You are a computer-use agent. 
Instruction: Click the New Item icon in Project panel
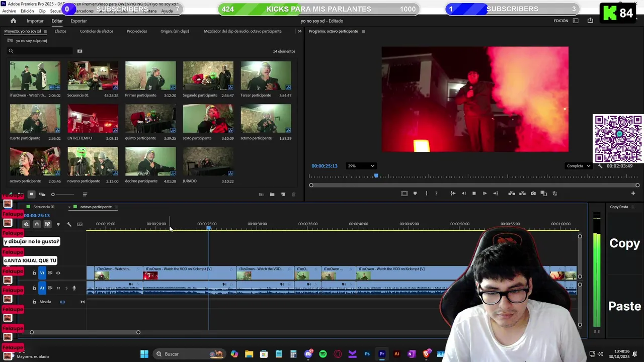(283, 194)
